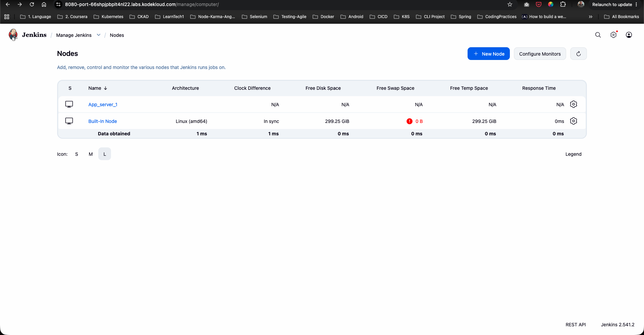Open the All Bookmarks folder

coord(622,16)
